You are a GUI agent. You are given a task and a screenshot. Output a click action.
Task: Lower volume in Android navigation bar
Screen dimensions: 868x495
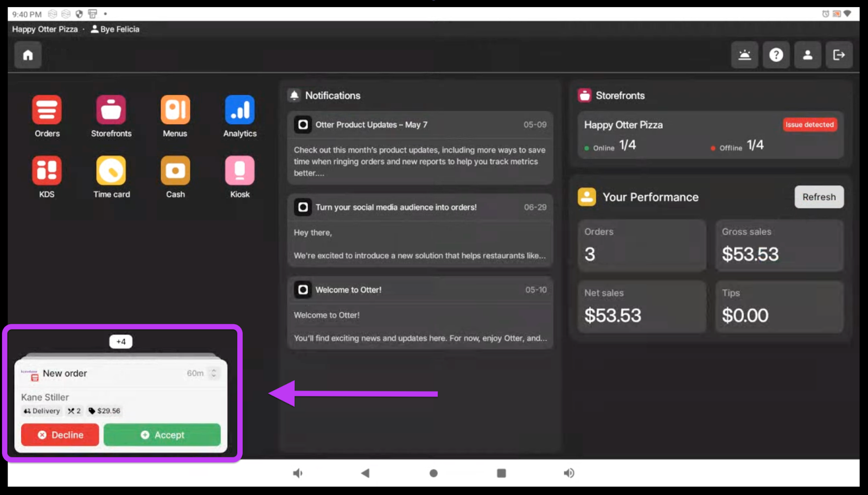pyautogui.click(x=298, y=473)
